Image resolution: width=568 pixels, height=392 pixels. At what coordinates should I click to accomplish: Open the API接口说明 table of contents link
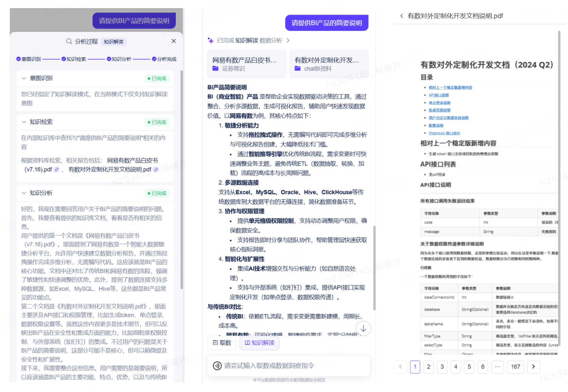[x=439, y=95]
